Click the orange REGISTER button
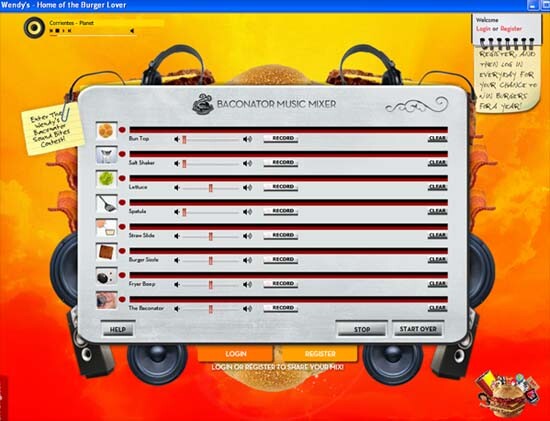This screenshot has height=421, width=550. pos(320,354)
